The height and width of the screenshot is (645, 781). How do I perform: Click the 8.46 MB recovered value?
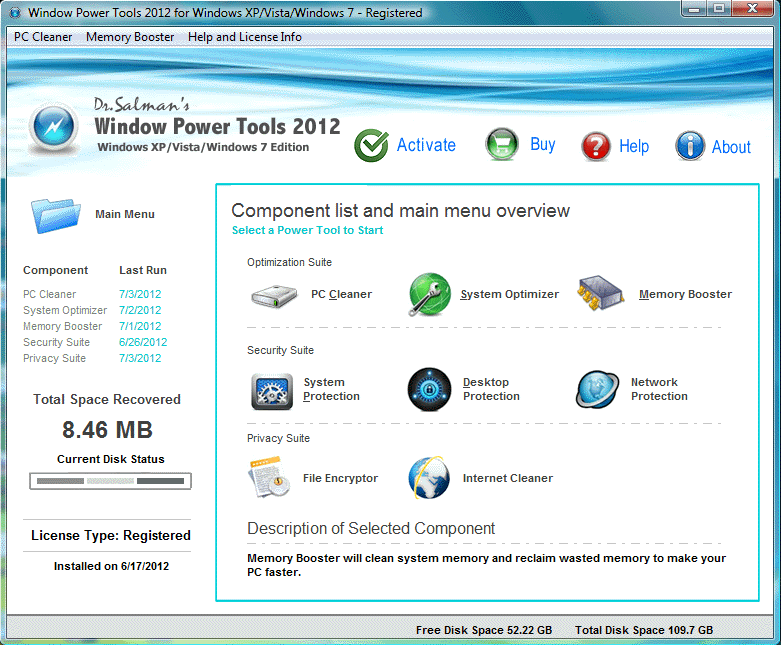click(x=107, y=430)
